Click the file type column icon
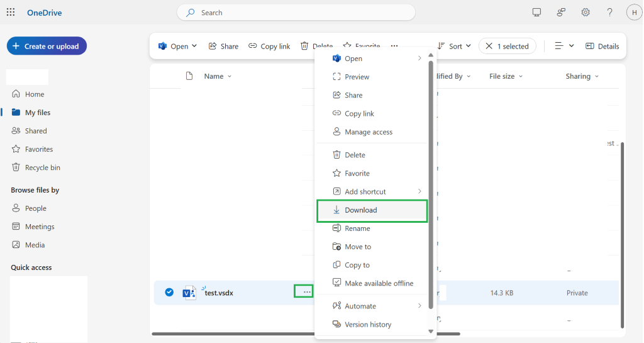 point(189,76)
